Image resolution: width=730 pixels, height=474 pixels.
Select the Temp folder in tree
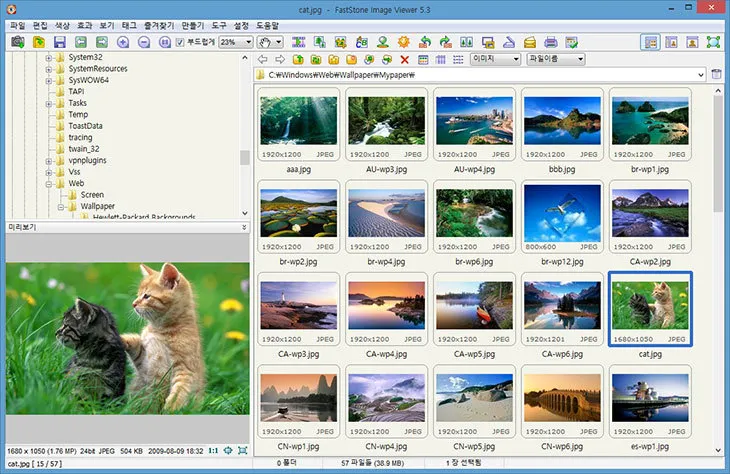(x=77, y=115)
